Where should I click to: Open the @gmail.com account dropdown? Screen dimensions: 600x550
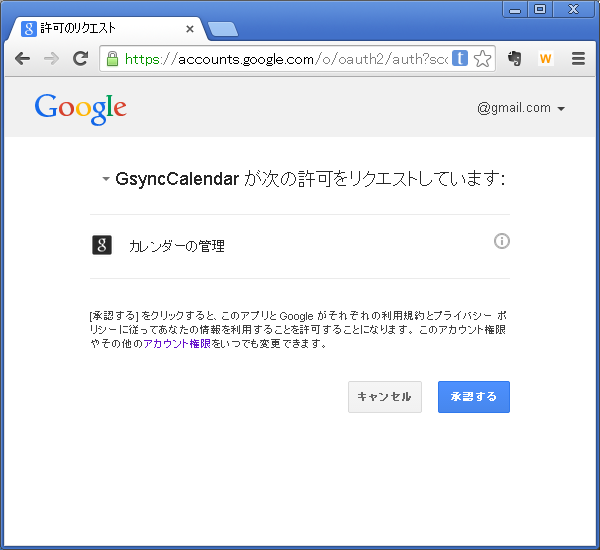(x=521, y=108)
